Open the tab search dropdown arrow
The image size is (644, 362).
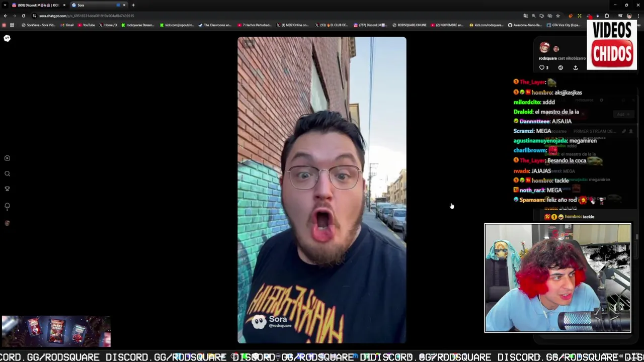[6, 5]
